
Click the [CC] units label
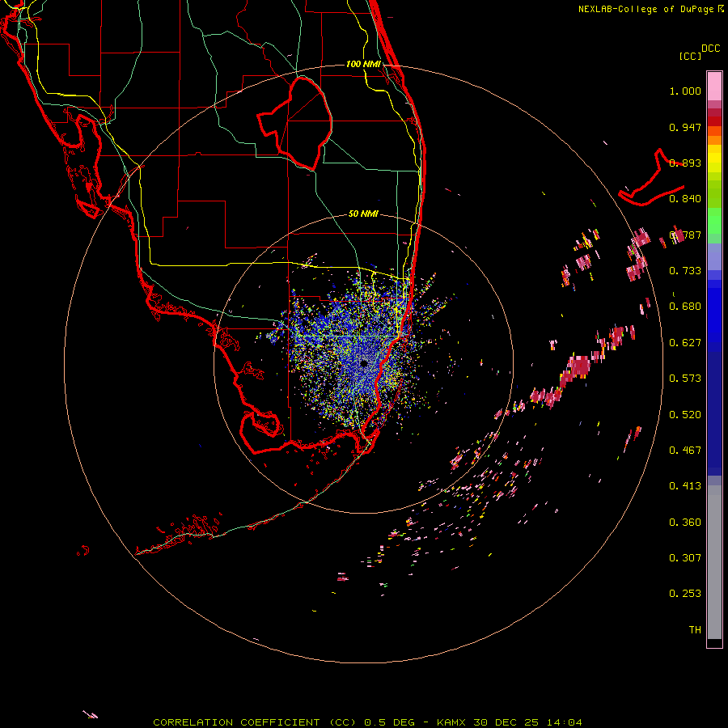click(x=691, y=56)
